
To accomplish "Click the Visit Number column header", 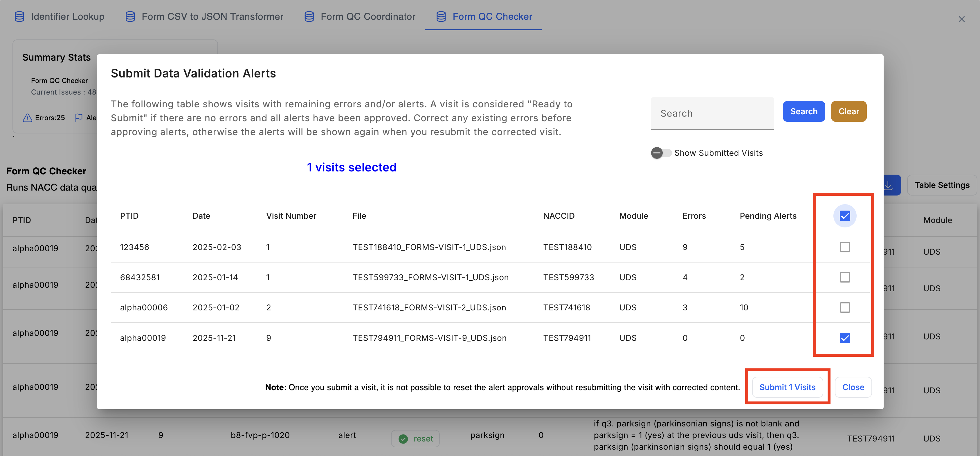I will click(291, 216).
